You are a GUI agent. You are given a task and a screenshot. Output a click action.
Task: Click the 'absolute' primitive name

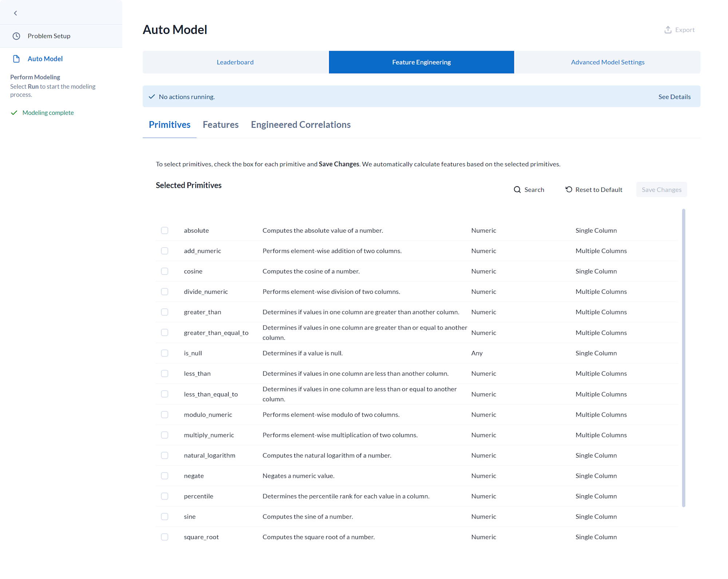[196, 231]
